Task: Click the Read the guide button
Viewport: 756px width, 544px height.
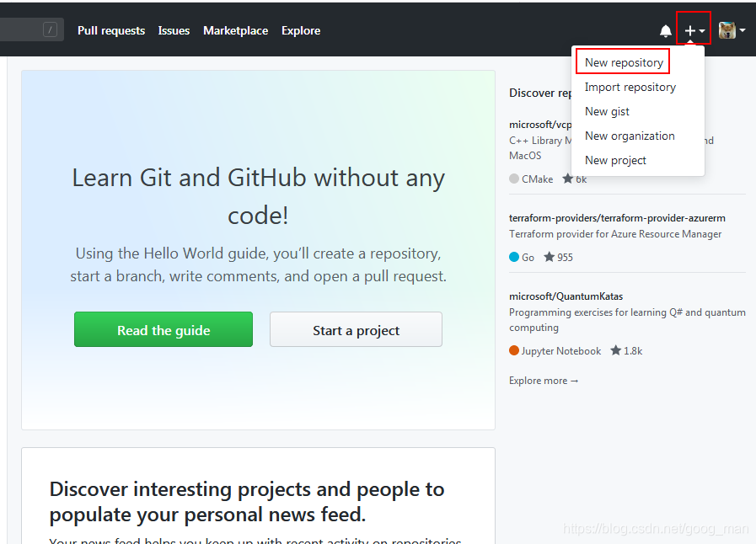Action: pos(164,329)
